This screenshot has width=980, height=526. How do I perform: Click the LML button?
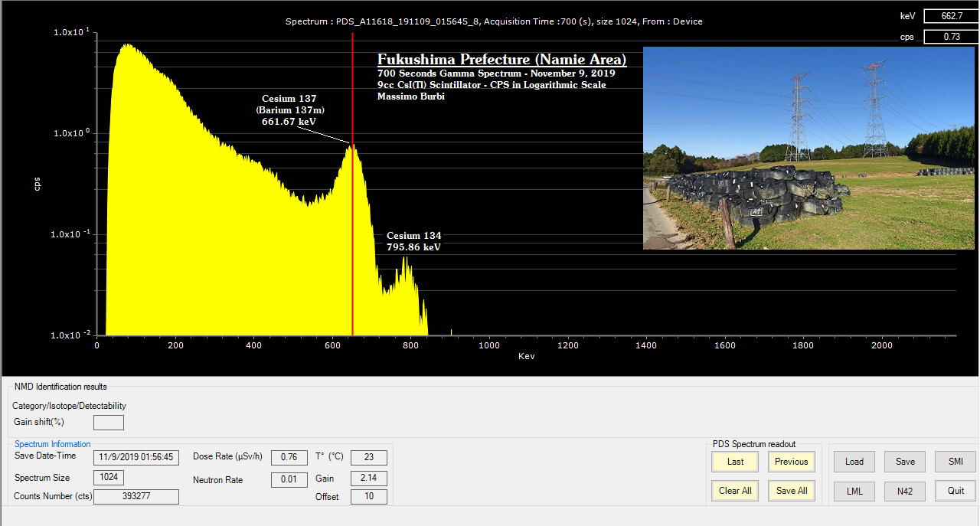pos(854,491)
